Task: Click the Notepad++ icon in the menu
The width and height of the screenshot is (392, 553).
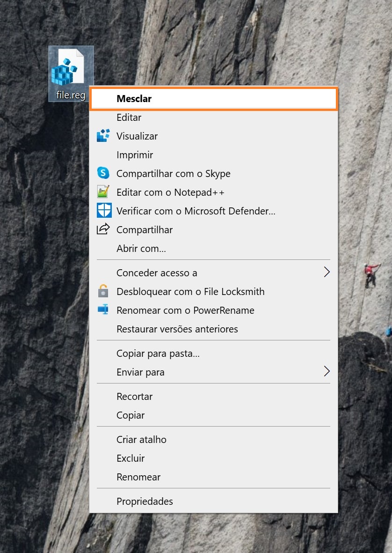Action: (103, 192)
